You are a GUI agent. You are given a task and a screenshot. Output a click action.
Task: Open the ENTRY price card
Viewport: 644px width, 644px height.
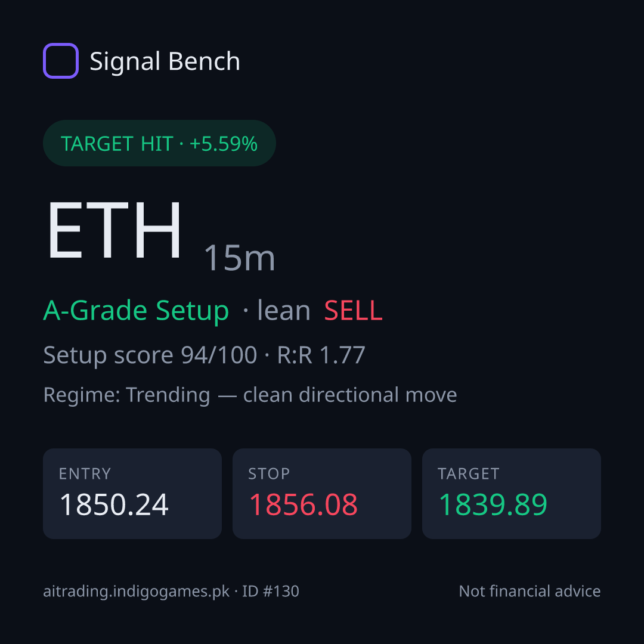(x=132, y=494)
